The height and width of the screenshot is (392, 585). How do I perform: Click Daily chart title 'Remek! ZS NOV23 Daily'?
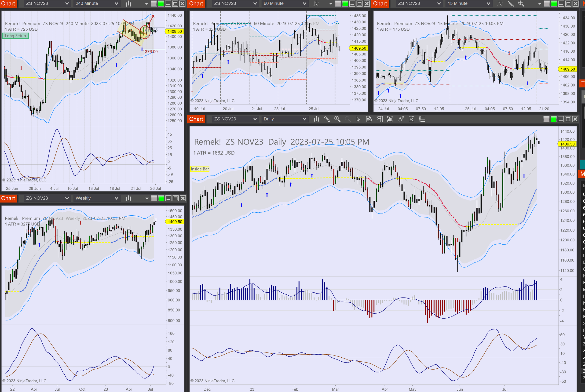[240, 142]
